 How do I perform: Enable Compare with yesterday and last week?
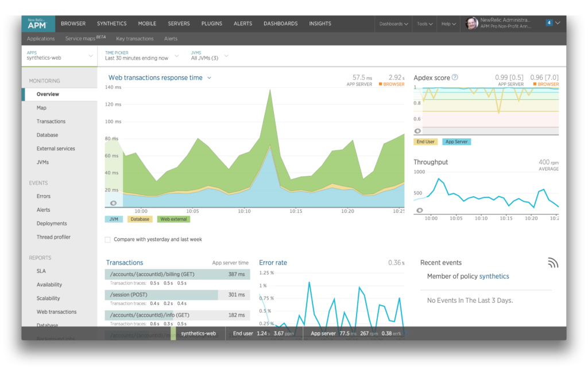(108, 240)
